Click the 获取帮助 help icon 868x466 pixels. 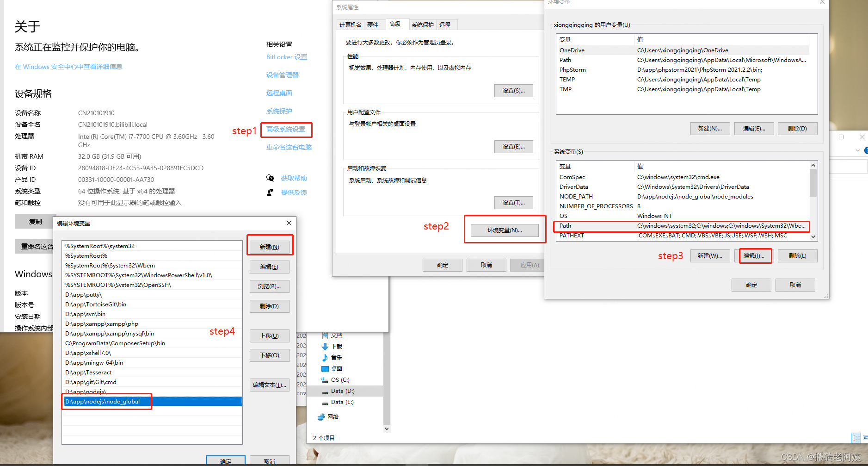[x=270, y=178]
